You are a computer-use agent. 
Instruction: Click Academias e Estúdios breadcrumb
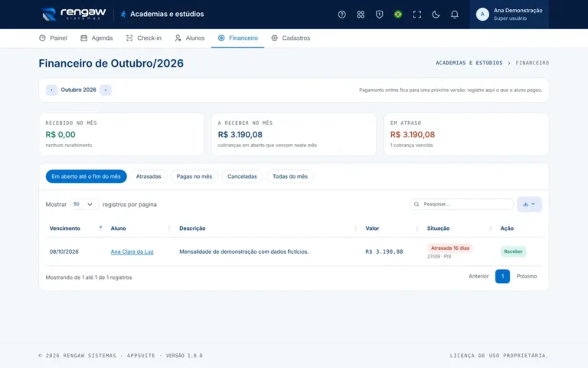pyautogui.click(x=469, y=63)
